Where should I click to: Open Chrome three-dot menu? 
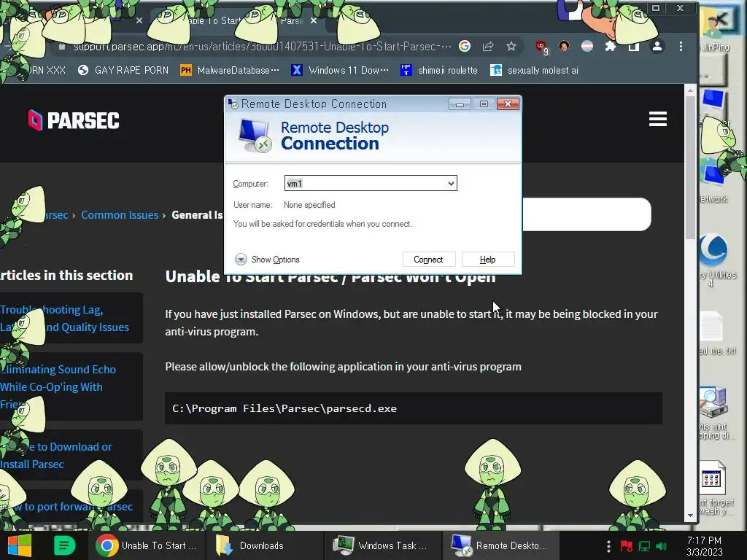681,46
